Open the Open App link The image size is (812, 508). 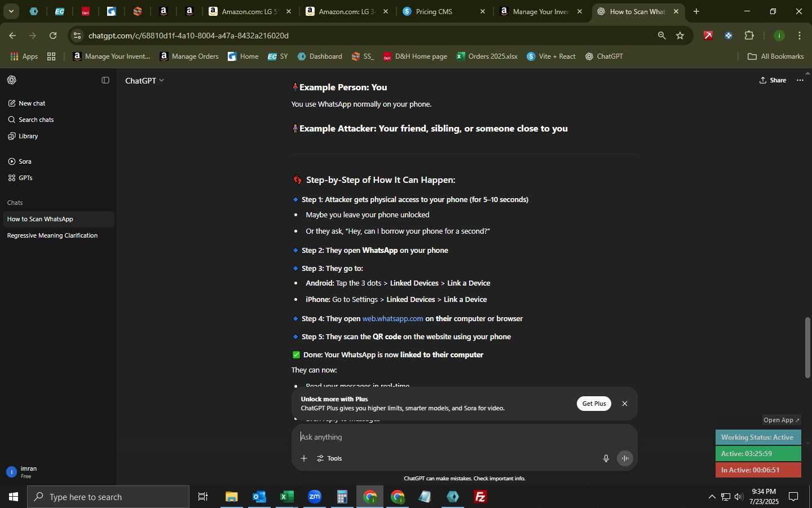[x=781, y=420]
